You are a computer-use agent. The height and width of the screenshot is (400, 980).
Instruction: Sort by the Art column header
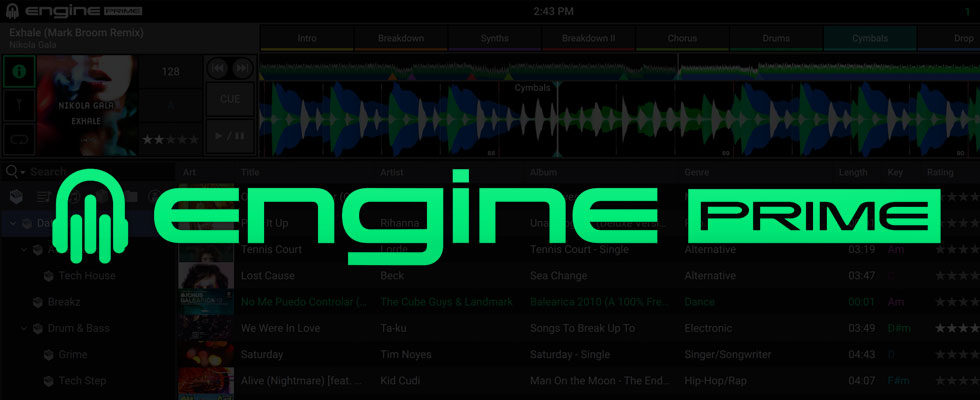[x=189, y=172]
